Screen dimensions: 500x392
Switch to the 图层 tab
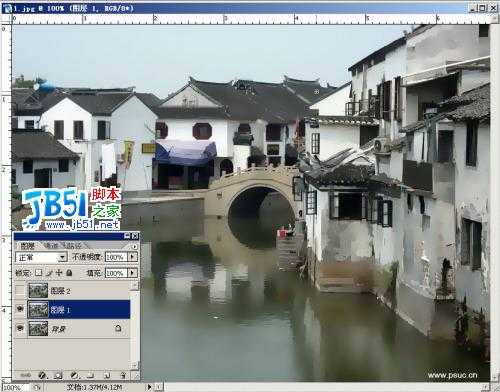click(27, 246)
